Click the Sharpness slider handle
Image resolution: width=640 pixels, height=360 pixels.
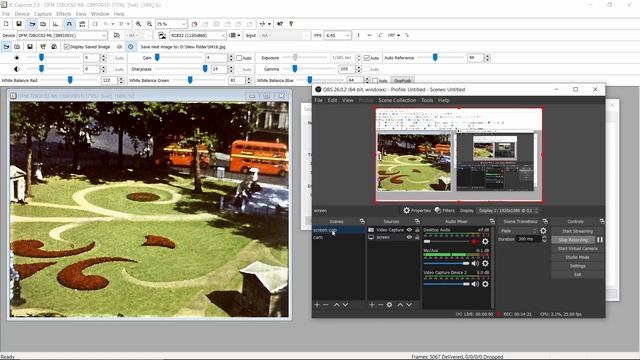click(x=205, y=69)
